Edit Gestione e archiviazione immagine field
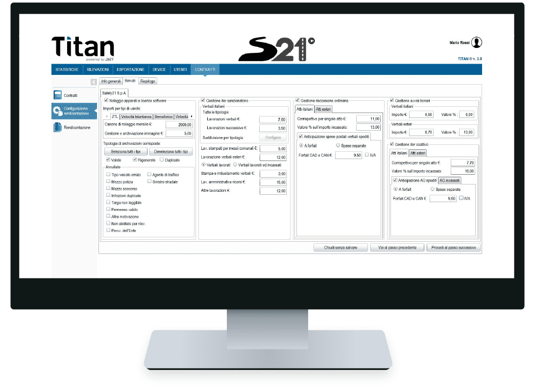535x392 pixels. tap(179, 134)
